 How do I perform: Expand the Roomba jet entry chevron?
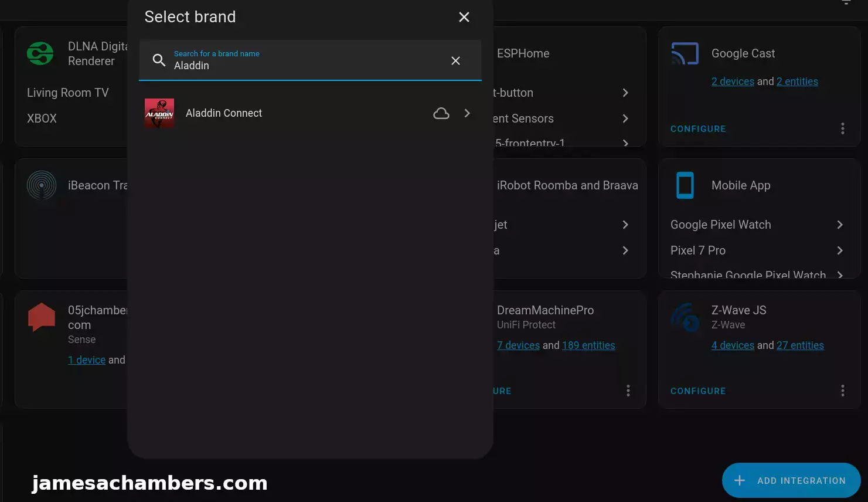[x=625, y=225]
